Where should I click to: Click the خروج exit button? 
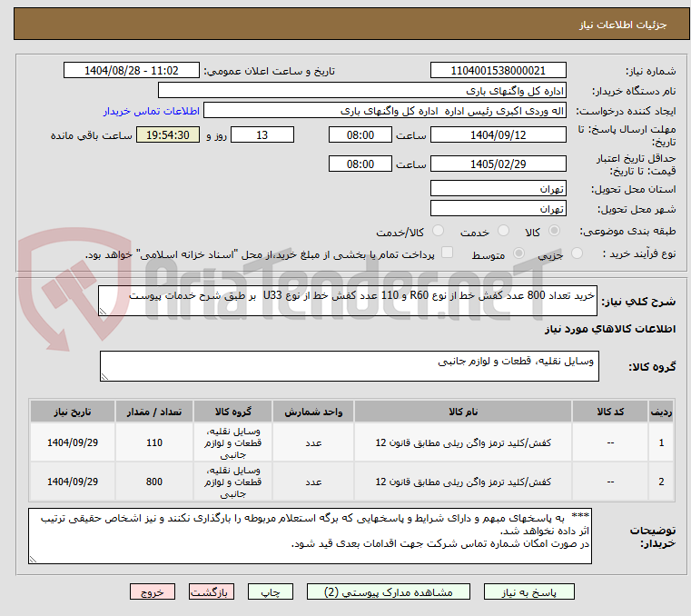(152, 591)
